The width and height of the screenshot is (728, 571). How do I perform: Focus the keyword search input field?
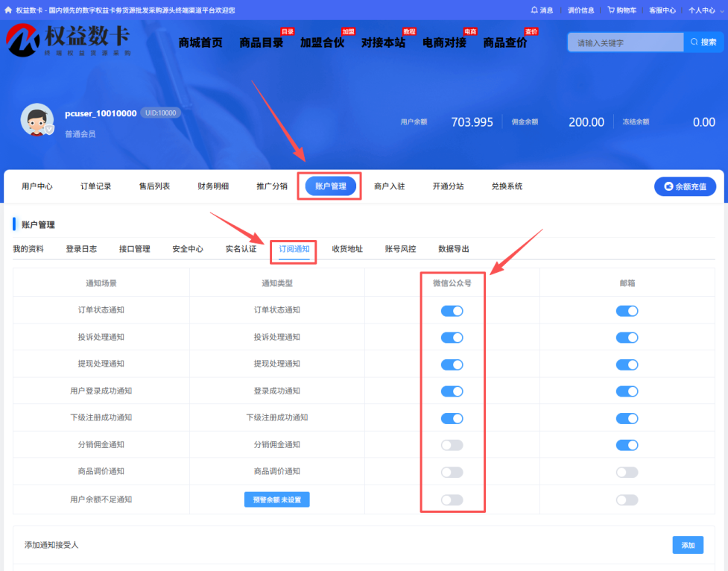[625, 42]
